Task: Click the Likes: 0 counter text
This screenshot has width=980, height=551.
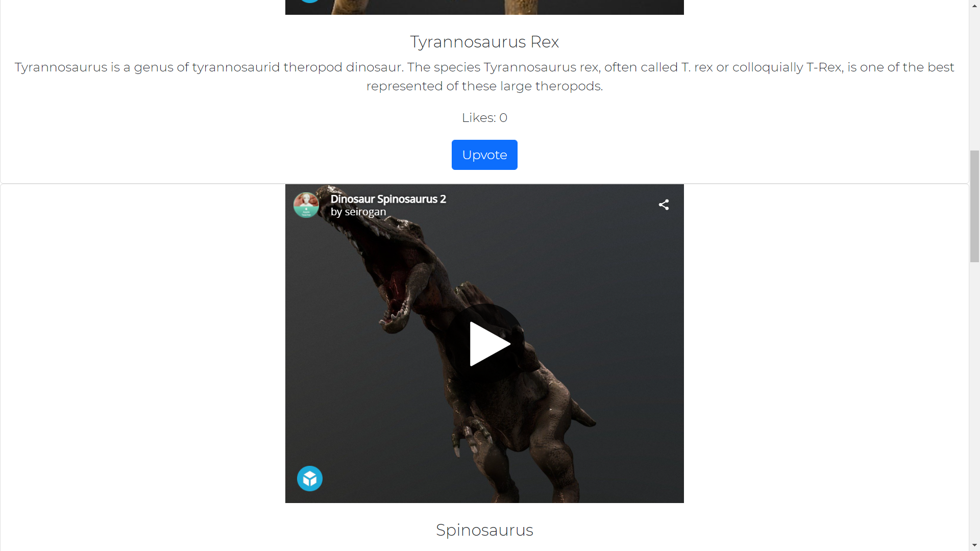Action: pyautogui.click(x=484, y=118)
